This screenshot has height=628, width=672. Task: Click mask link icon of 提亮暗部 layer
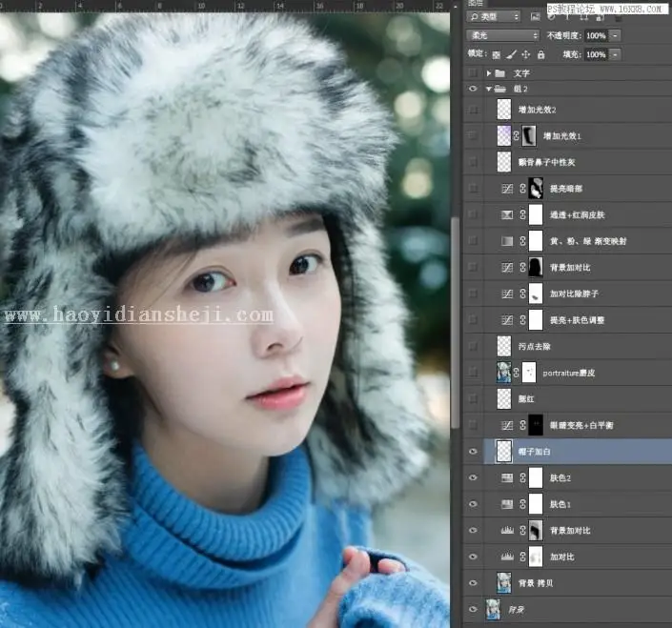click(523, 189)
